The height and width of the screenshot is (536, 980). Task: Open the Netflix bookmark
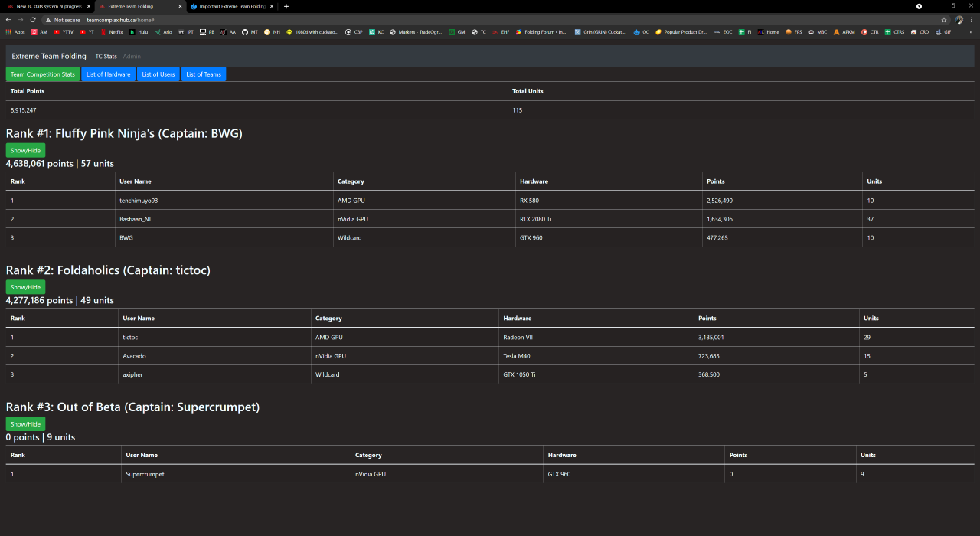tap(111, 32)
